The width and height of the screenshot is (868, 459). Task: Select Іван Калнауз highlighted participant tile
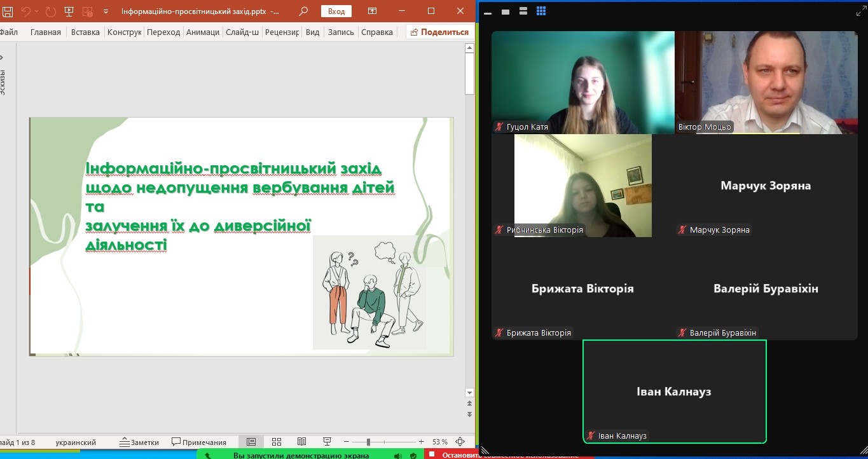675,392
